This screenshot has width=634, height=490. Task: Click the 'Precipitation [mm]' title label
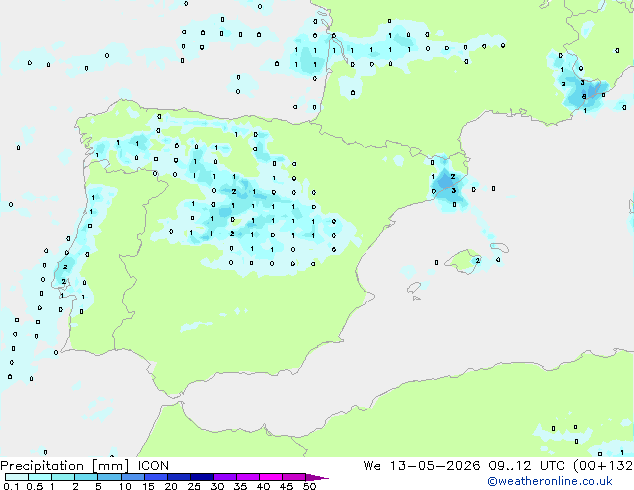(65, 466)
